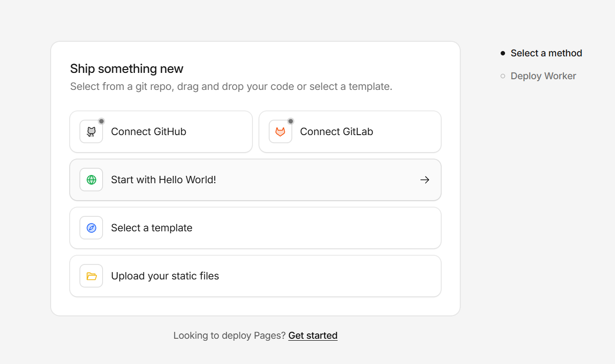Click the right arrow on Hello World row
The width and height of the screenshot is (615, 364).
coord(425,180)
